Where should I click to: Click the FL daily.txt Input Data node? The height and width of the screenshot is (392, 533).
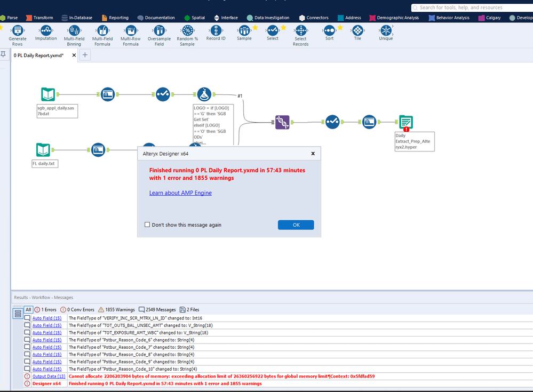43,150
